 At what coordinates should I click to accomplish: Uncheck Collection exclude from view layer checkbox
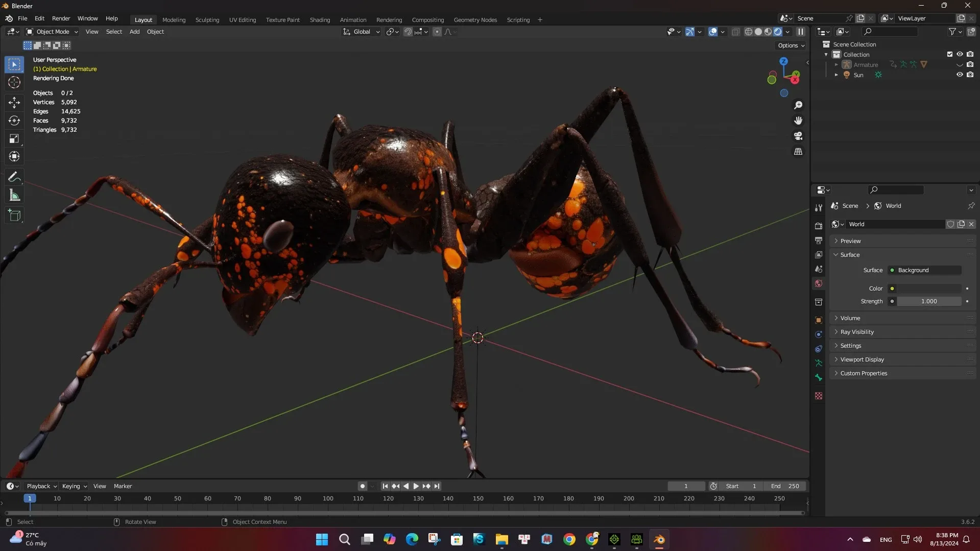pos(950,54)
